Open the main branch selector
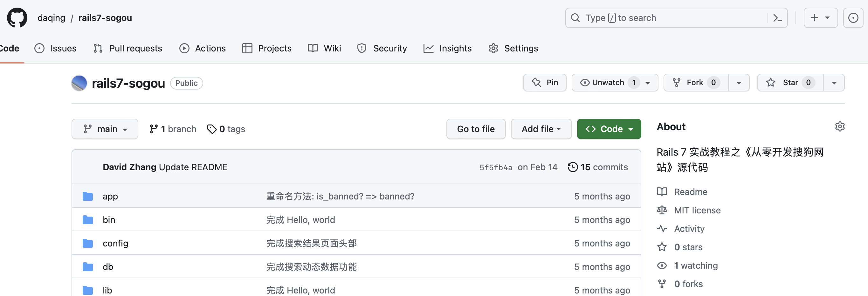The width and height of the screenshot is (868, 296). tap(105, 129)
